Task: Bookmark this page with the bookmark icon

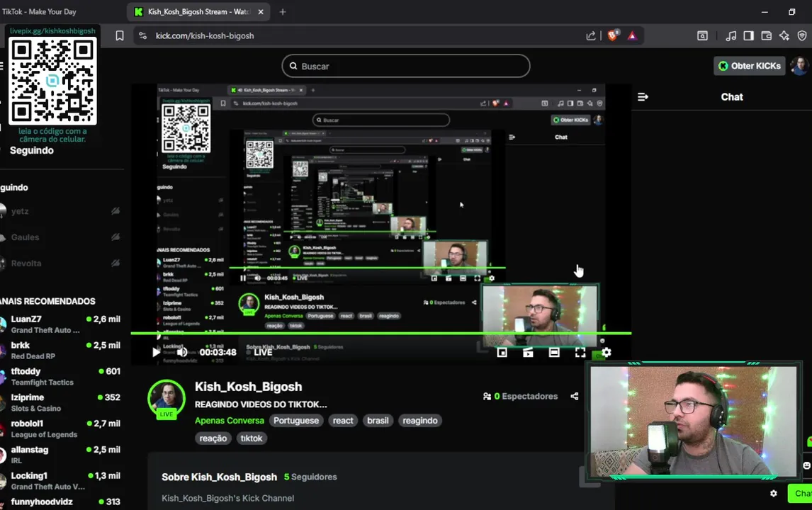Action: [120, 35]
